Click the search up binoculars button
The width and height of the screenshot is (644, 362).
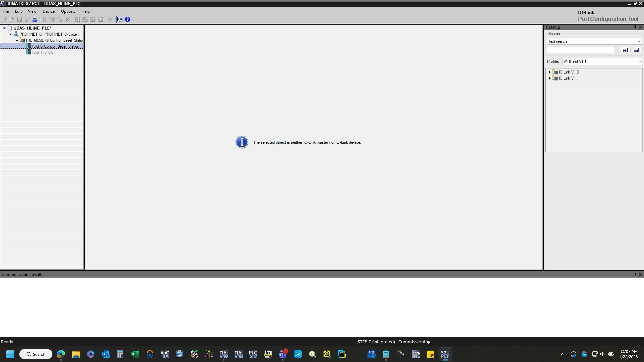tap(637, 50)
